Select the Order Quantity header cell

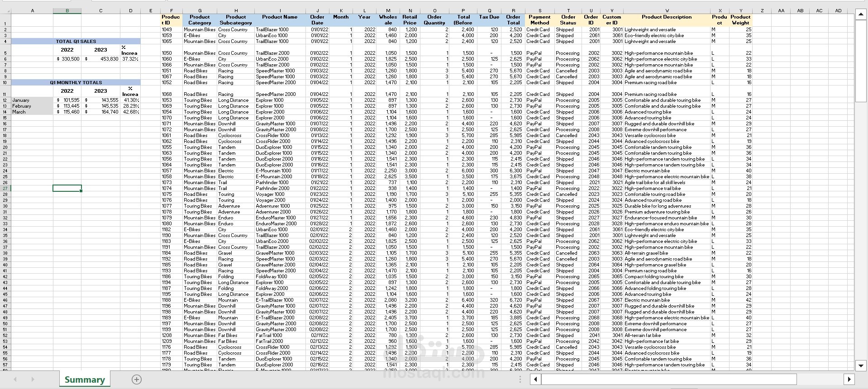(x=434, y=20)
